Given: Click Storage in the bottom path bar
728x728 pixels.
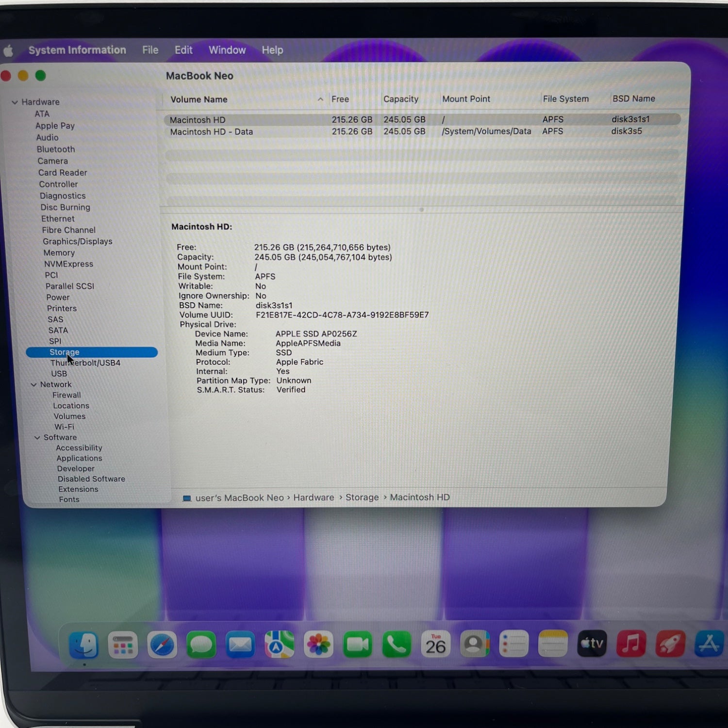Looking at the screenshot, I should pos(362,497).
